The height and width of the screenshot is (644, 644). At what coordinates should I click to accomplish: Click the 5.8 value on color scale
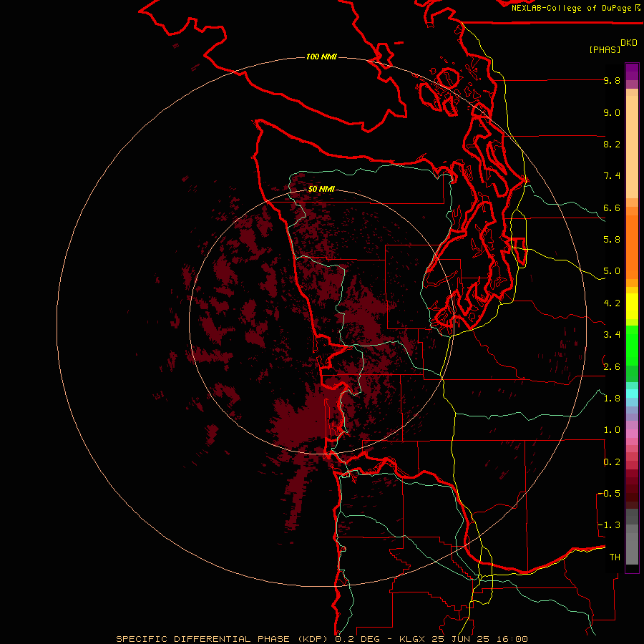[612, 240]
